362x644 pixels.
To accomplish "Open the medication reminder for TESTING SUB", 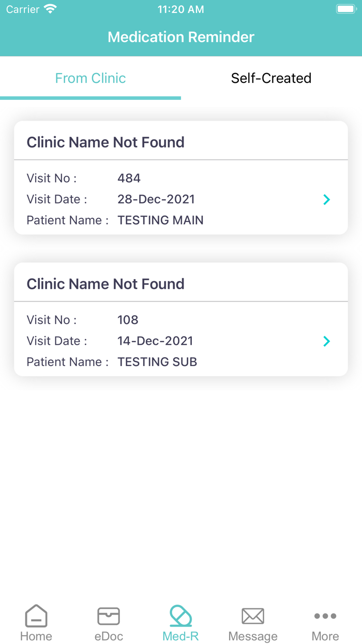I will coord(326,341).
